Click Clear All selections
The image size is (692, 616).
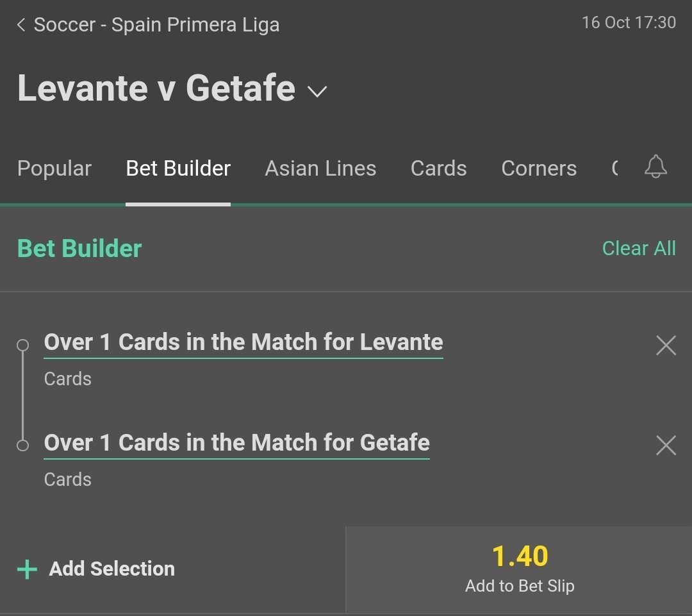pos(638,249)
